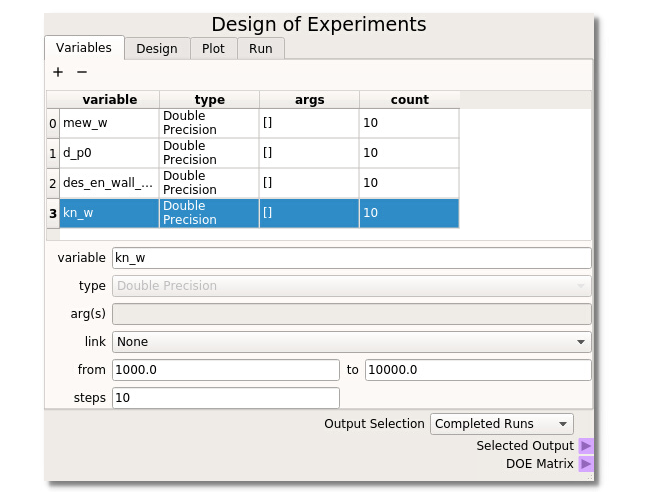This screenshot has height=492, width=646.
Task: Focus the steps input field
Action: 225,398
